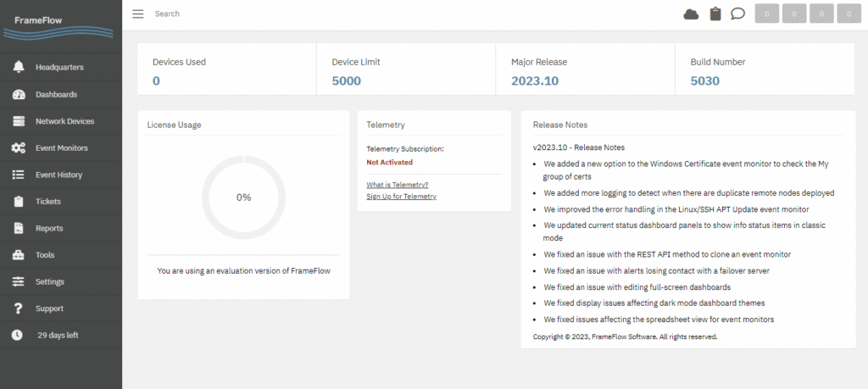
Task: Click the fourth gray status counter button
Action: (x=849, y=14)
